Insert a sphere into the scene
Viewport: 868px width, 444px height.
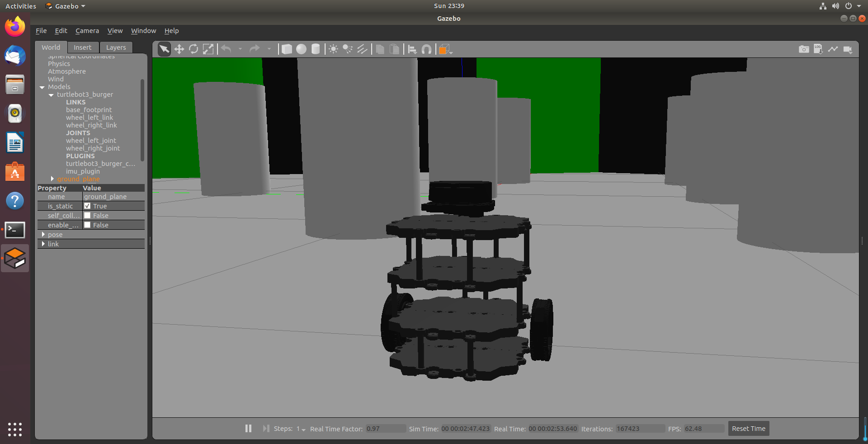tap(301, 49)
